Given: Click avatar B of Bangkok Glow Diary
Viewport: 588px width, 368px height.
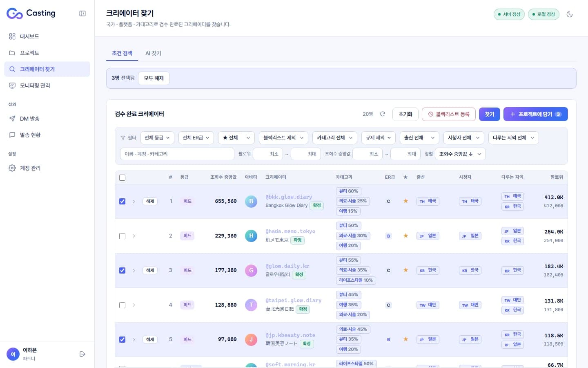Looking at the screenshot, I should point(251,201).
